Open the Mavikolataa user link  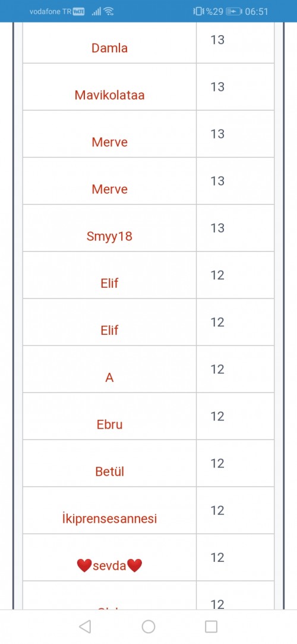pyautogui.click(x=109, y=95)
